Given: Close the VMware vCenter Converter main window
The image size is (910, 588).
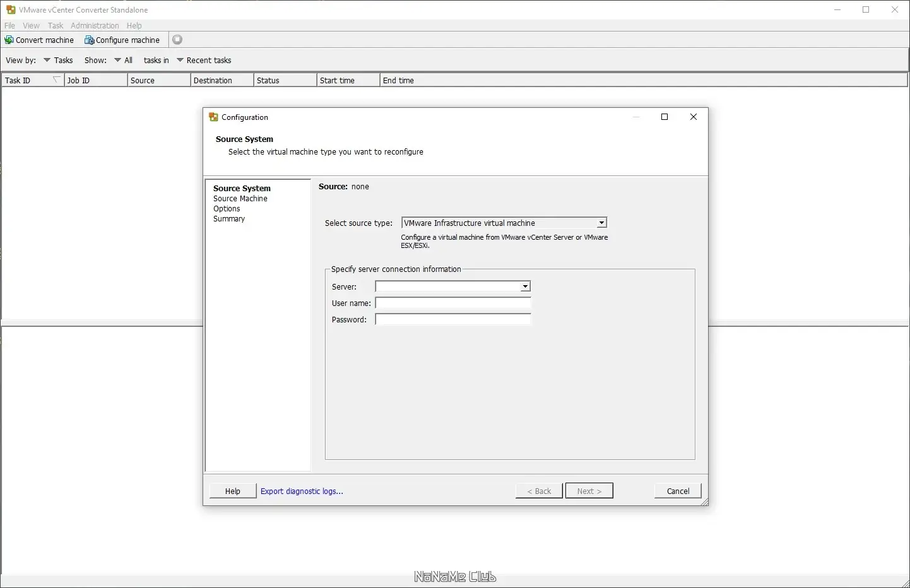Looking at the screenshot, I should [x=895, y=9].
